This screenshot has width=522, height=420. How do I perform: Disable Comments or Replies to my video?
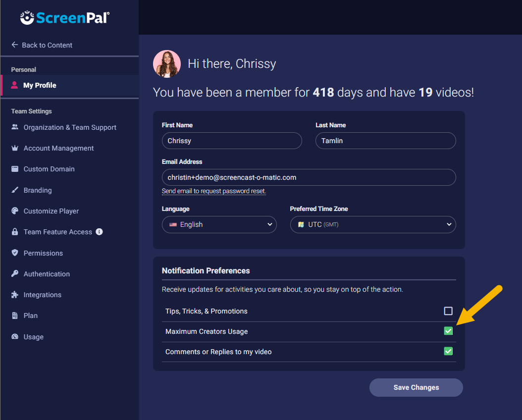tap(448, 351)
